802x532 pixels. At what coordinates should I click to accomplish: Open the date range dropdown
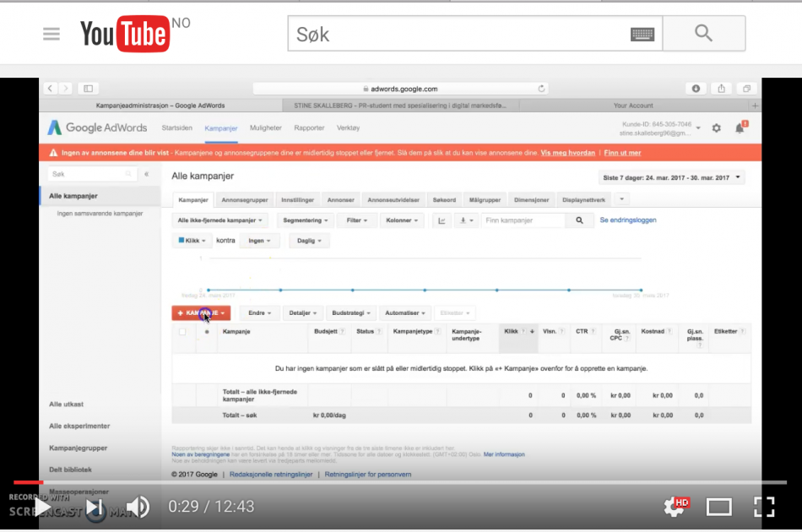(672, 177)
